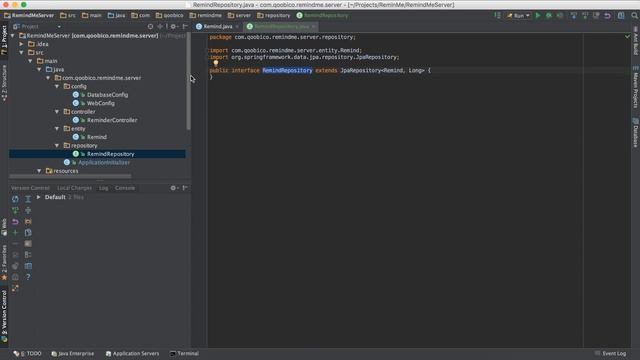Switch to the Remind.java editor tab

point(218,27)
